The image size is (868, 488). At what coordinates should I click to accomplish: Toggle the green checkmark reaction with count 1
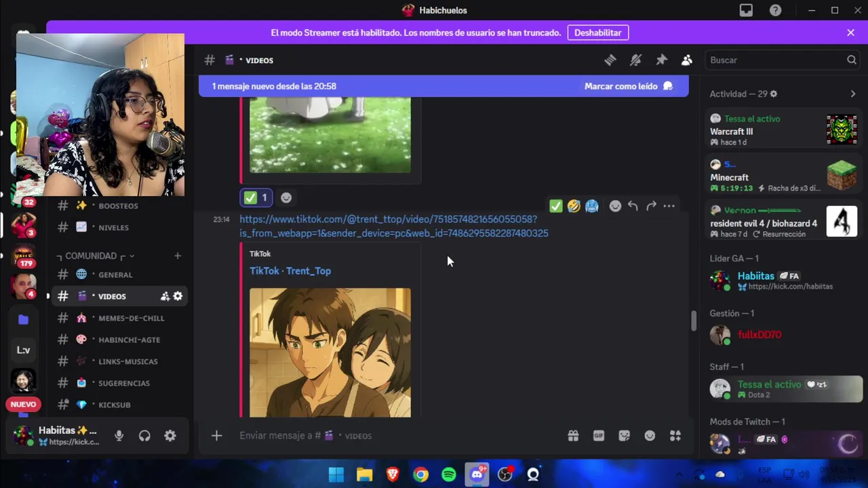[256, 197]
